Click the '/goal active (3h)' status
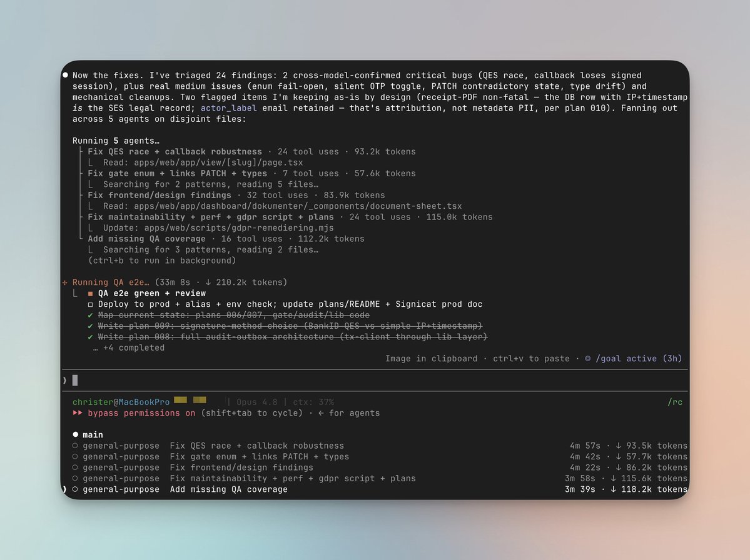Image resolution: width=750 pixels, height=560 pixels. click(x=633, y=359)
